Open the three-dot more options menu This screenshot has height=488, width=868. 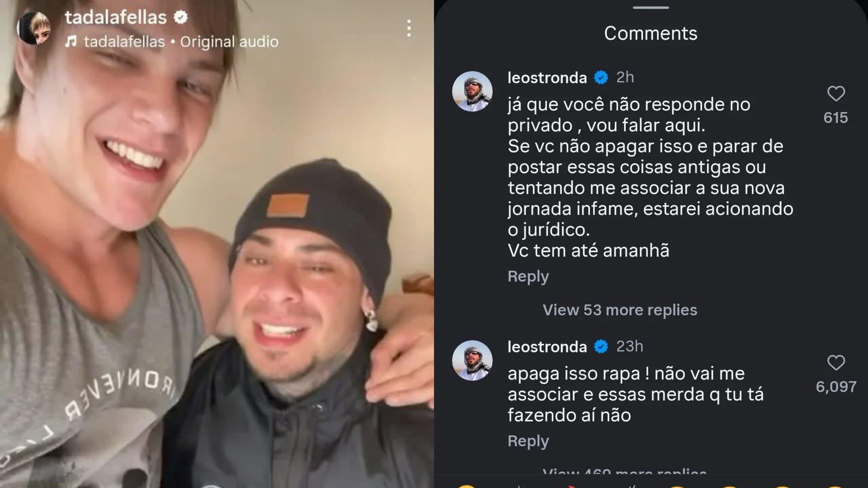click(409, 28)
